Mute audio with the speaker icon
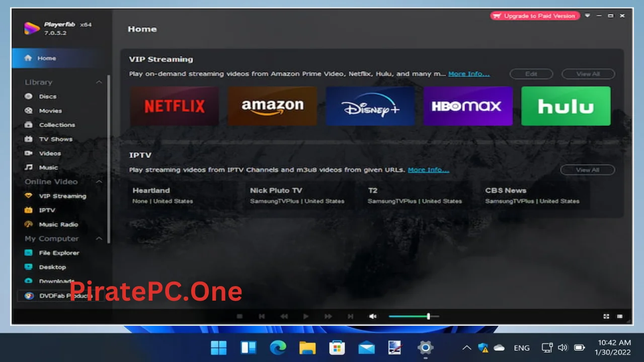The width and height of the screenshot is (644, 362). (373, 316)
